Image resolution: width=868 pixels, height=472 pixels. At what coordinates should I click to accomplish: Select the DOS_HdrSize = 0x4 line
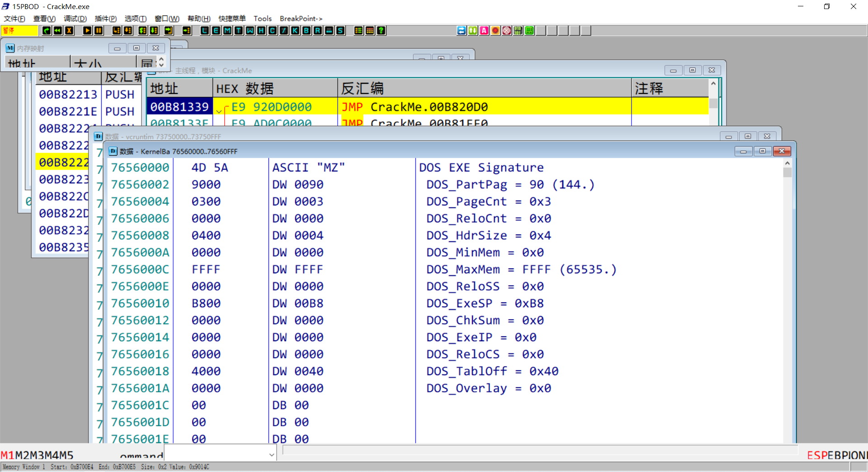coord(489,235)
